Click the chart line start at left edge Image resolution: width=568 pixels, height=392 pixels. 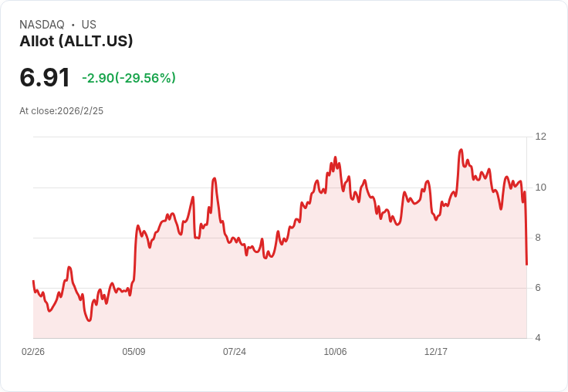33,282
